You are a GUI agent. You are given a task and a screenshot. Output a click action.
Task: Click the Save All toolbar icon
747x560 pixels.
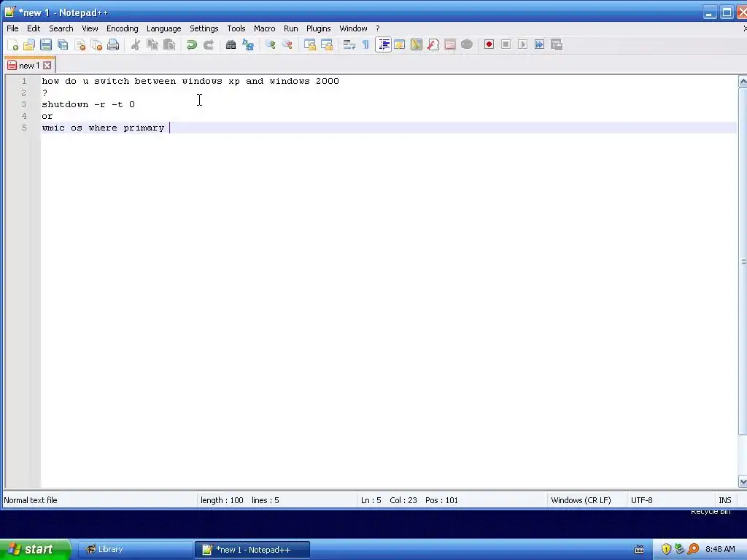(63, 44)
